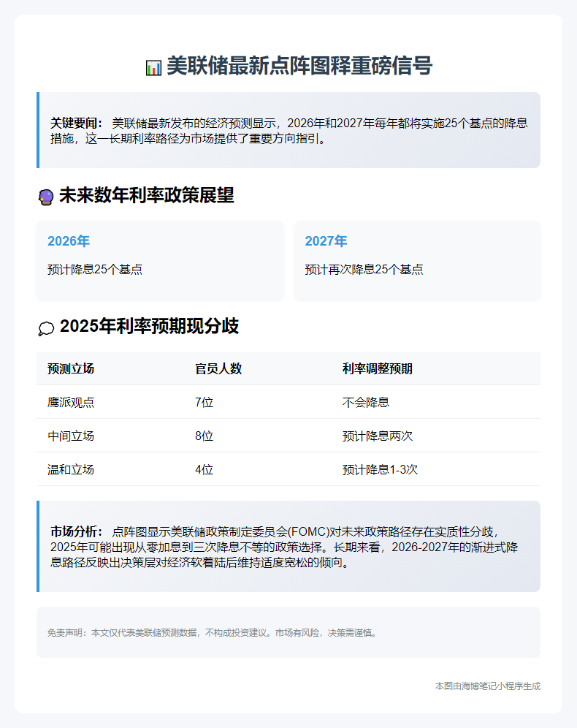Select the 关键要闻 label
Image resolution: width=577 pixels, height=728 pixels.
click(77, 123)
